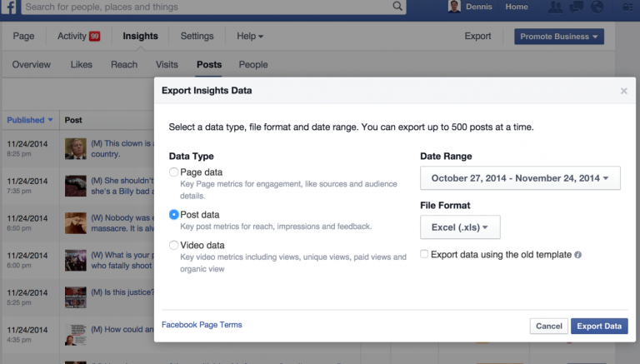Click the privacy lock icon
The height and width of the screenshot is (364, 640).
[x=627, y=7]
